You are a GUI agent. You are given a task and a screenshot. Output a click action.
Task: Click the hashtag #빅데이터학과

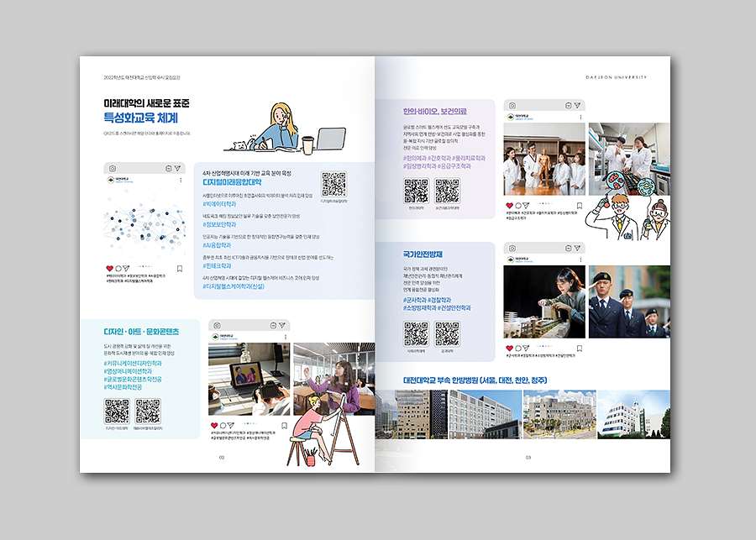click(220, 204)
